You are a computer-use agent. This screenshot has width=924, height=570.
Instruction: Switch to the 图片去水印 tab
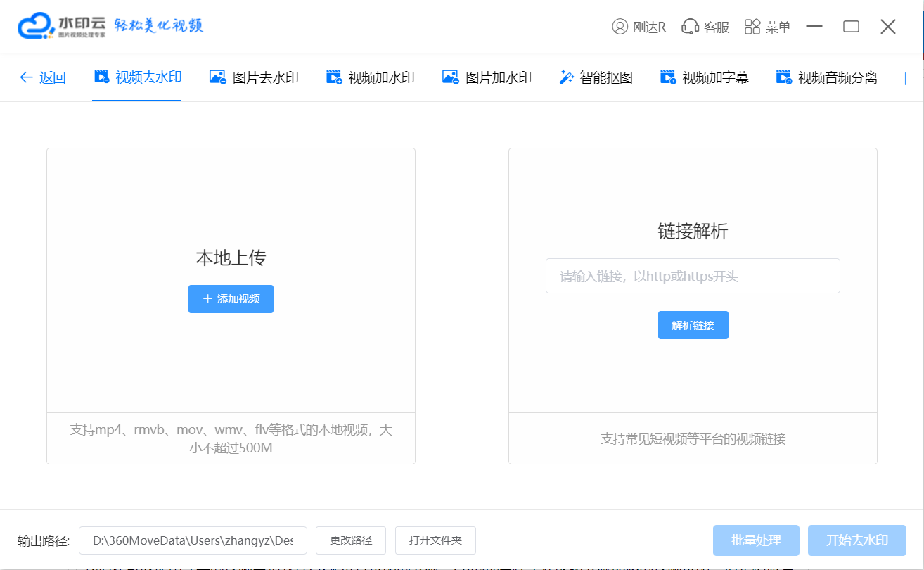tap(254, 77)
